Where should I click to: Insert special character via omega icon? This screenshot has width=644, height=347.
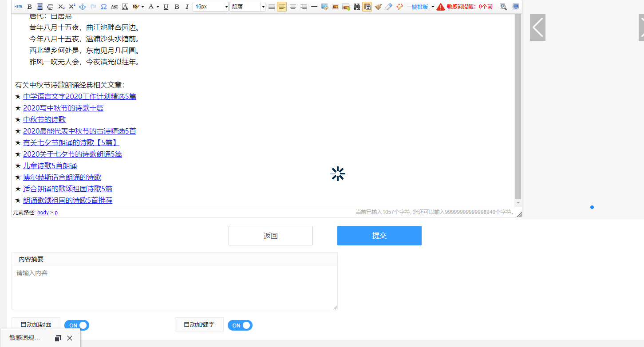104,7
